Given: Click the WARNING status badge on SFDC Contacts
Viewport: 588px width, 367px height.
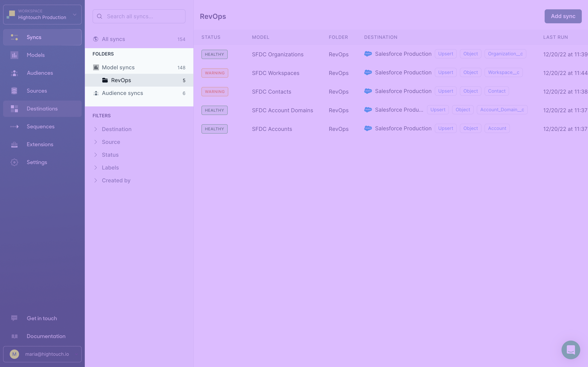Looking at the screenshot, I should (x=215, y=91).
